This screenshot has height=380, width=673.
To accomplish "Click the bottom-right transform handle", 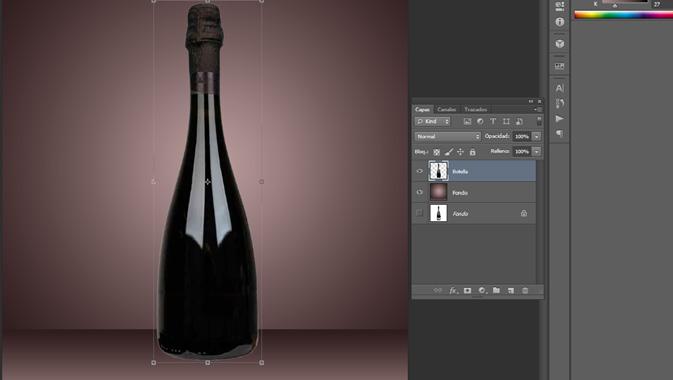I will tap(261, 363).
